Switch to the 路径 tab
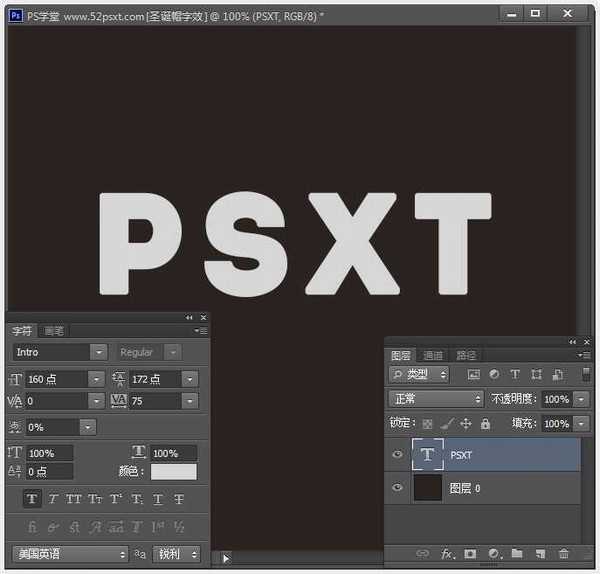600x574 pixels. 465,355
